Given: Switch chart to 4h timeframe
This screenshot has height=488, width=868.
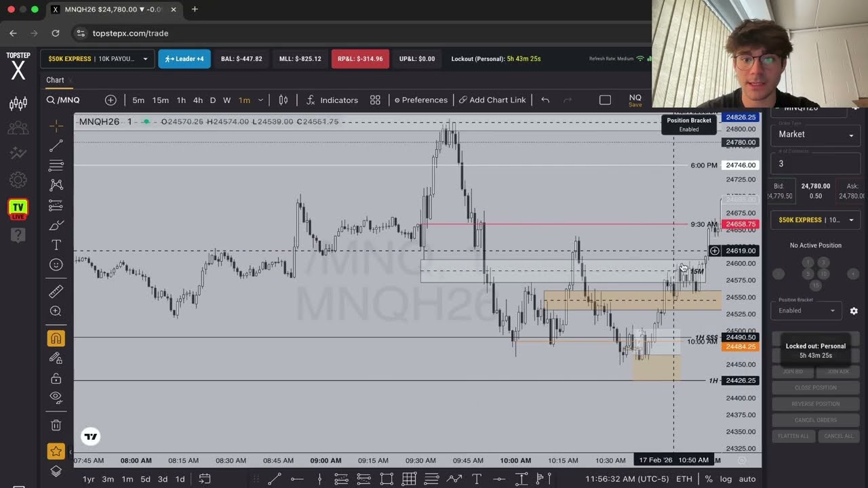Looking at the screenshot, I should 197,100.
